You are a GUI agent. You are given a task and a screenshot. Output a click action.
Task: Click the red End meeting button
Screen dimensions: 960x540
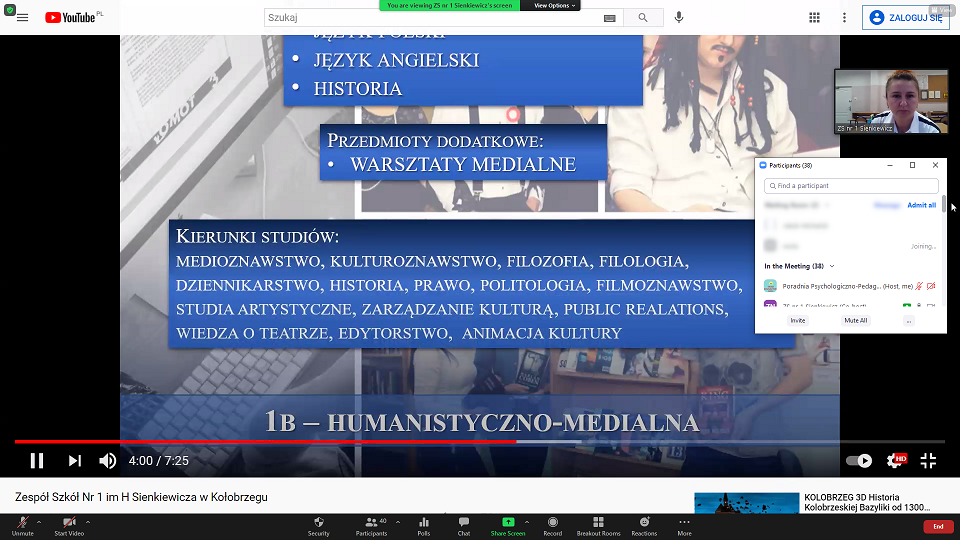(938, 527)
